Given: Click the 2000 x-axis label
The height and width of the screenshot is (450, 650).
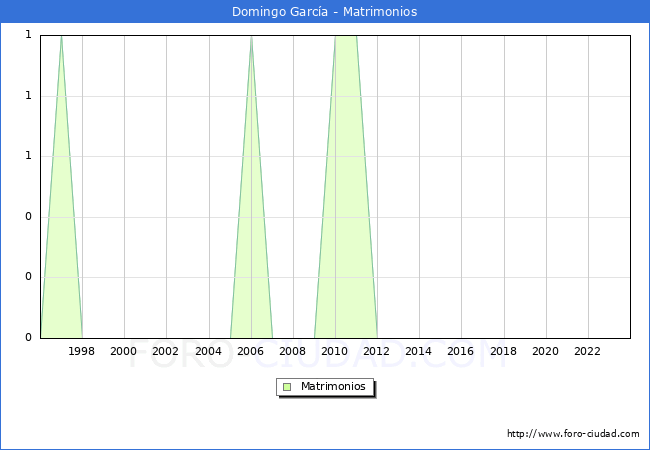Looking at the screenshot, I should tap(124, 351).
